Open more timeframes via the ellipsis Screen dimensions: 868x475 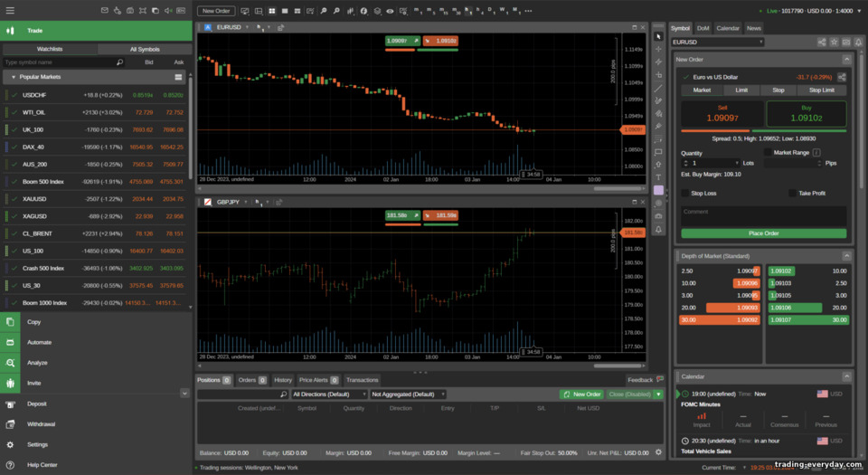[529, 11]
